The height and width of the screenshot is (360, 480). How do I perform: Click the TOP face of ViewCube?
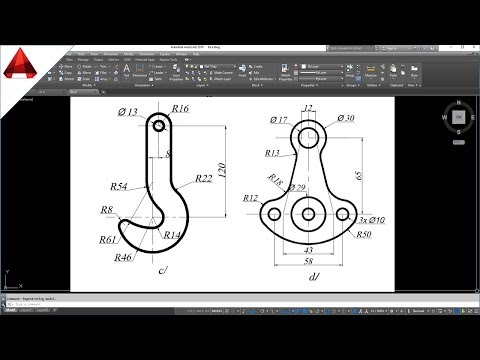pyautogui.click(x=459, y=117)
